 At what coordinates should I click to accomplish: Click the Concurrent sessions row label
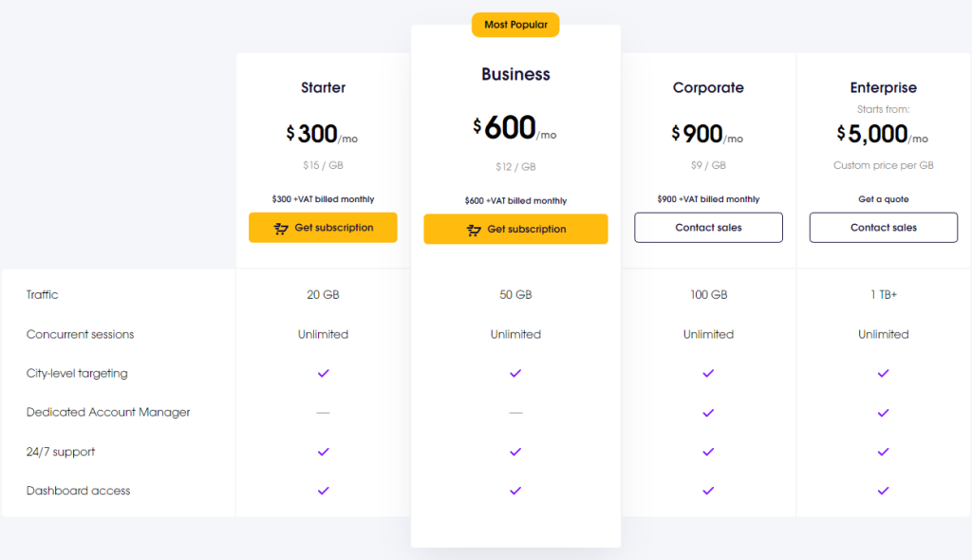(81, 334)
